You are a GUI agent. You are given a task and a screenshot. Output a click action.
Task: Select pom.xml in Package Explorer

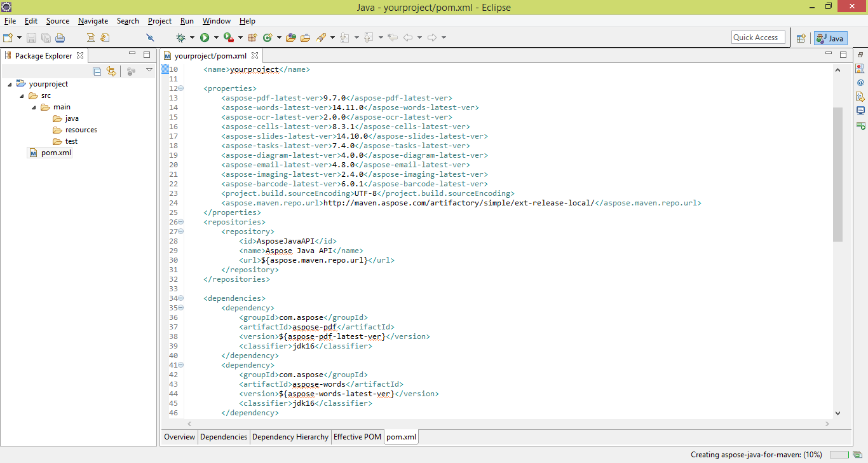50,153
